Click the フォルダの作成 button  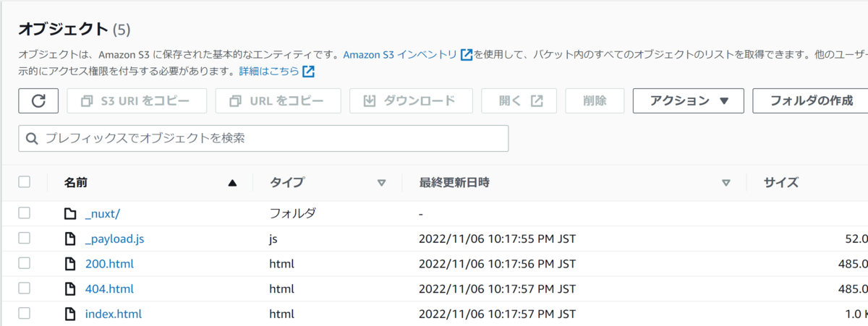[811, 101]
